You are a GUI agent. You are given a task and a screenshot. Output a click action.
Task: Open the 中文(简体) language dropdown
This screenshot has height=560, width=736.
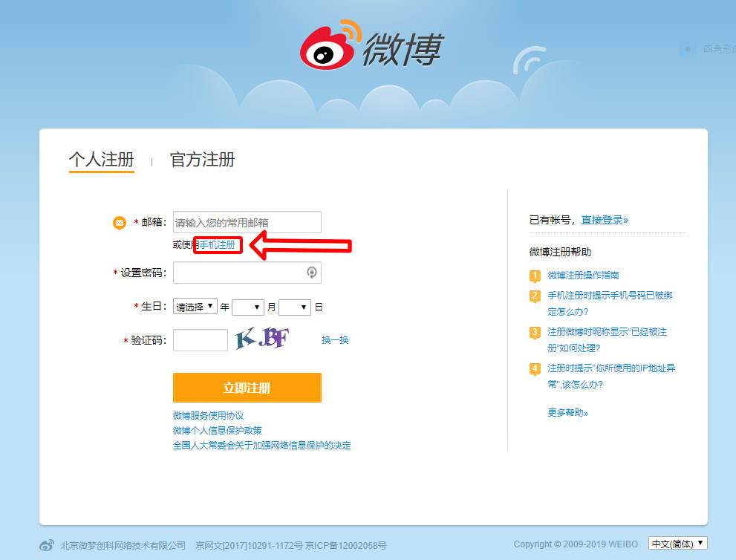(678, 544)
